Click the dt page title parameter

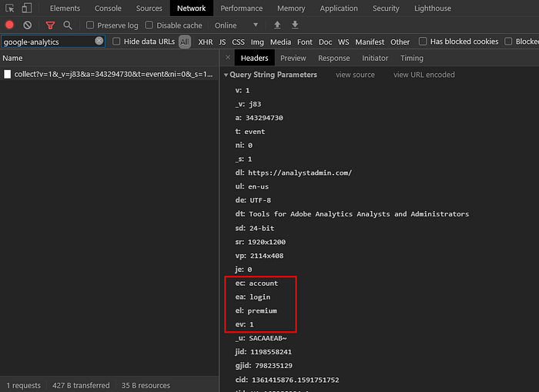[x=352, y=214]
